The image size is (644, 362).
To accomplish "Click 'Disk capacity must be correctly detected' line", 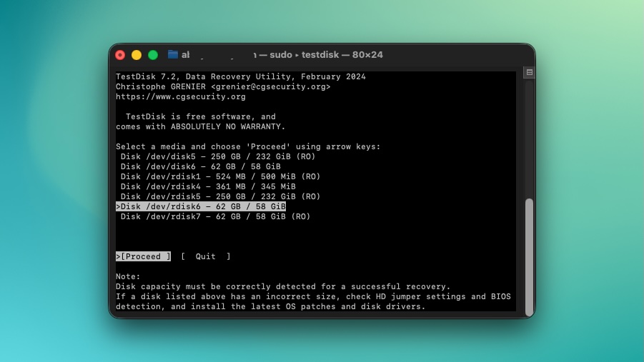I will coord(283,286).
